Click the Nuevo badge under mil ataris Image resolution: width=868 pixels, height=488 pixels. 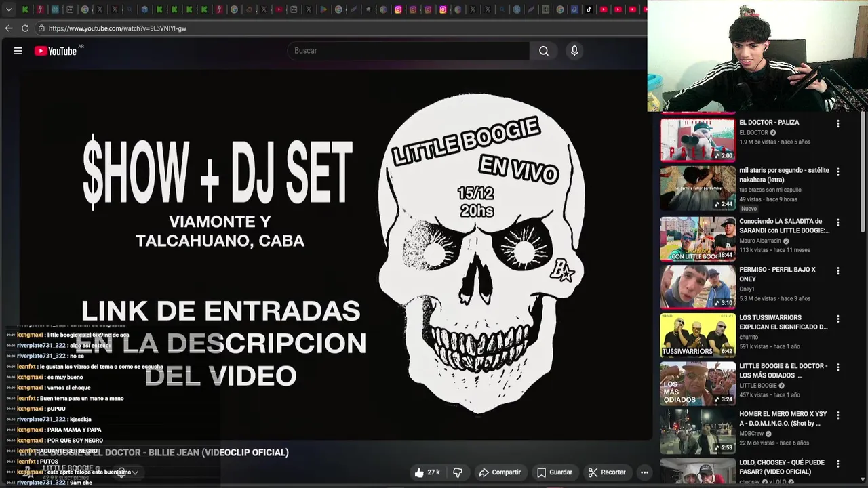[749, 209]
